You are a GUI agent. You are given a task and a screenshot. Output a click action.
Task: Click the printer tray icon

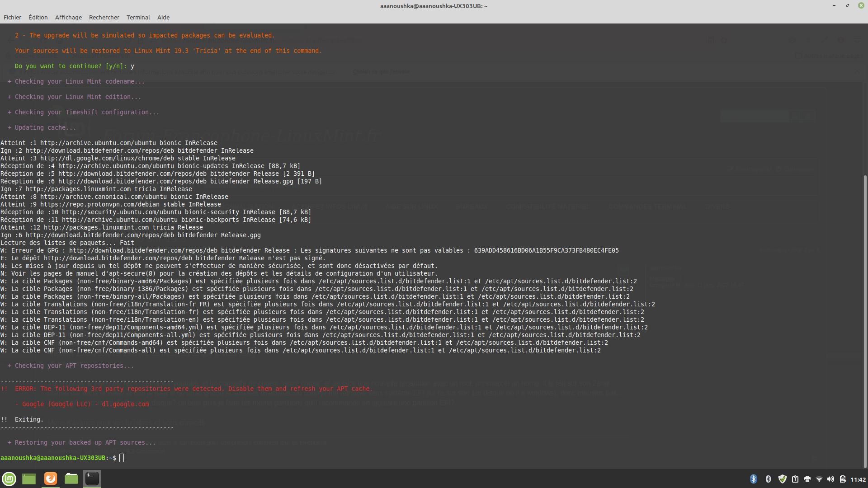[x=807, y=479]
